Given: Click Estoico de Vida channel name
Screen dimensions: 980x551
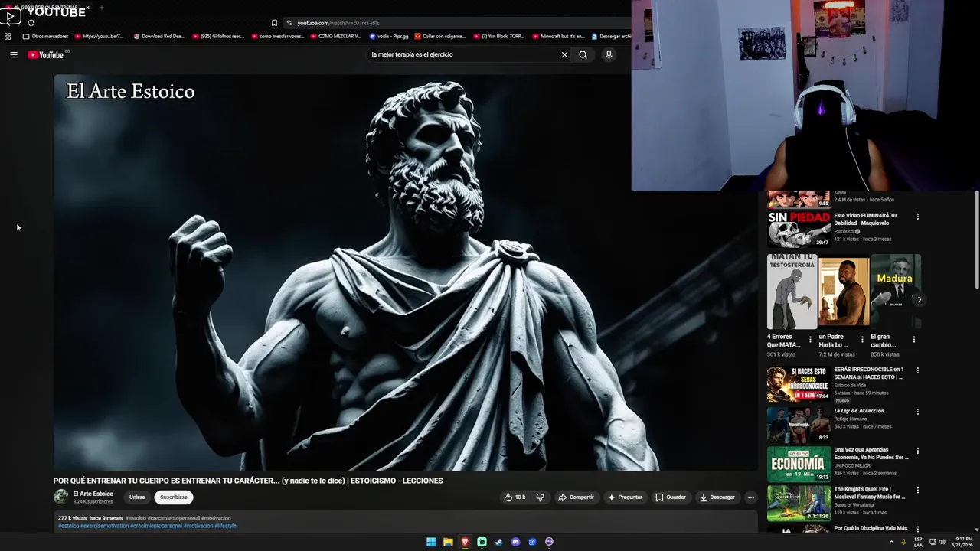Looking at the screenshot, I should click(x=851, y=385).
